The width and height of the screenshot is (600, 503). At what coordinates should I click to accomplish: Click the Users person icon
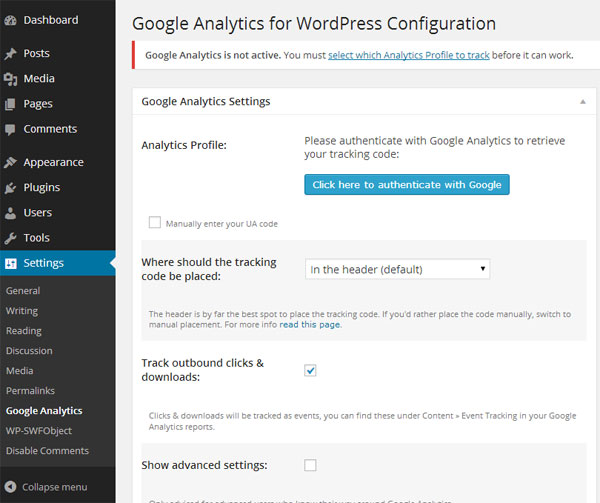pyautogui.click(x=10, y=213)
